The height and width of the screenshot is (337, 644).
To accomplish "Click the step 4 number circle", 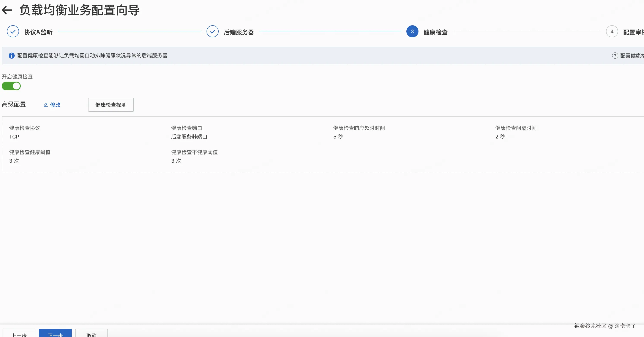I will click(612, 32).
